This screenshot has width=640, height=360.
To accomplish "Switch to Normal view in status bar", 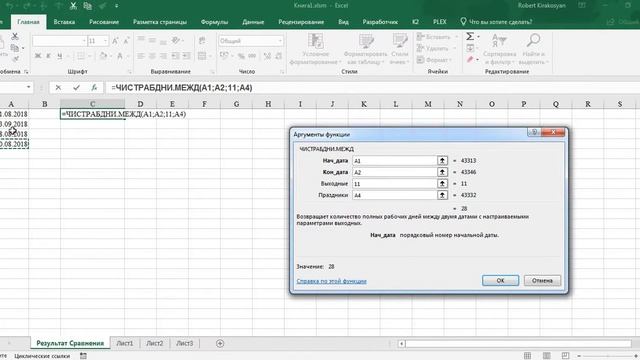I will coord(527,356).
